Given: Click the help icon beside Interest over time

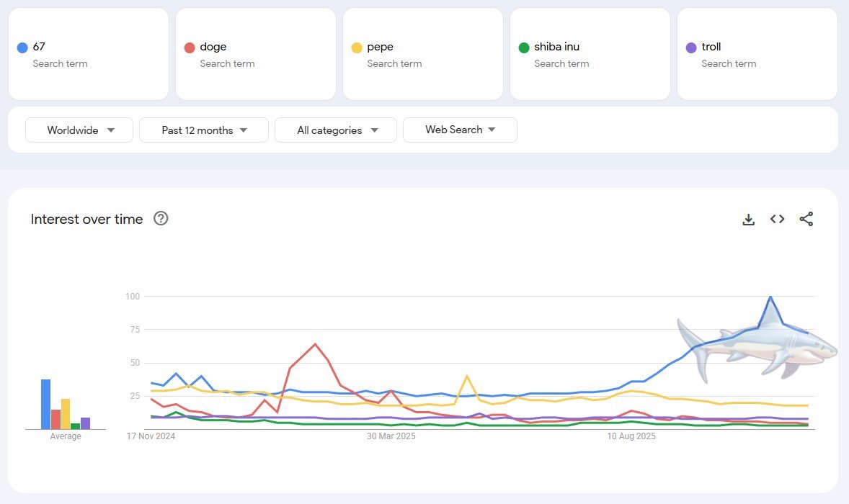Looking at the screenshot, I should point(160,218).
